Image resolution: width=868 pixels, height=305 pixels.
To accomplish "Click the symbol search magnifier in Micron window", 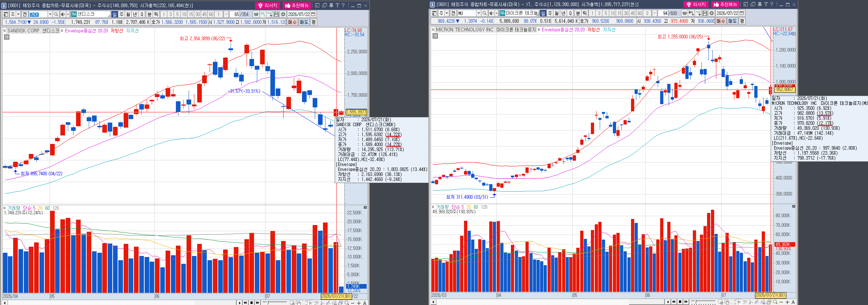I will click(x=484, y=13).
